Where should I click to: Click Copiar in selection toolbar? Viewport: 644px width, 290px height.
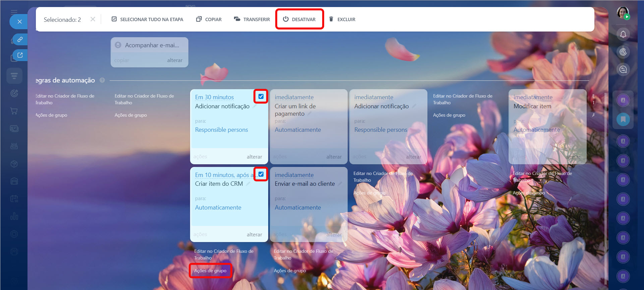[209, 19]
